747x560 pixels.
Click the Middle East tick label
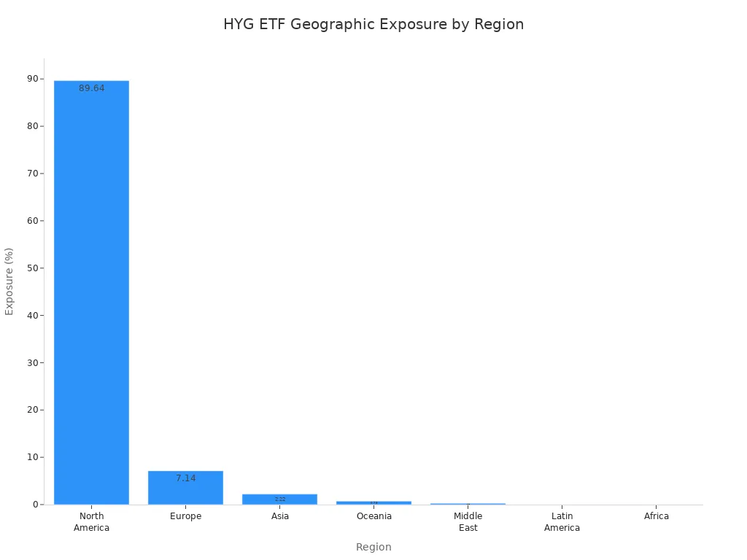pos(468,521)
